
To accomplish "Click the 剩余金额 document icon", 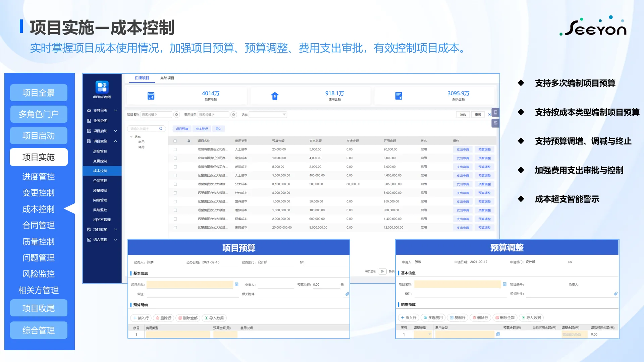I will [398, 96].
